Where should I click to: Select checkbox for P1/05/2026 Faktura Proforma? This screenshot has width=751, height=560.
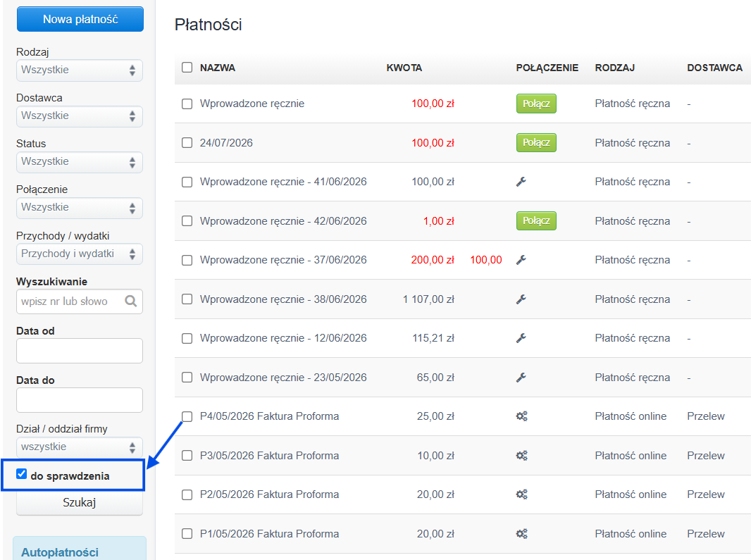coord(187,534)
